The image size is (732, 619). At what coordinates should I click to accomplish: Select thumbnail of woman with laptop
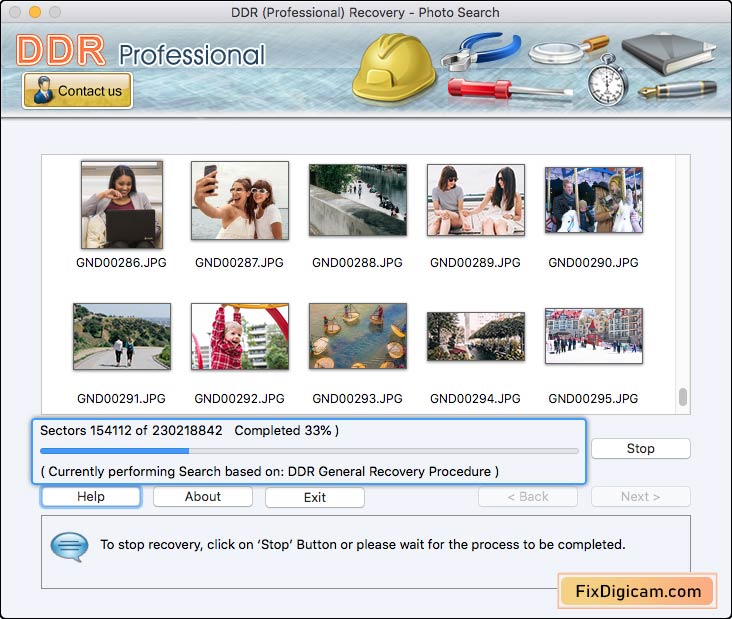122,204
